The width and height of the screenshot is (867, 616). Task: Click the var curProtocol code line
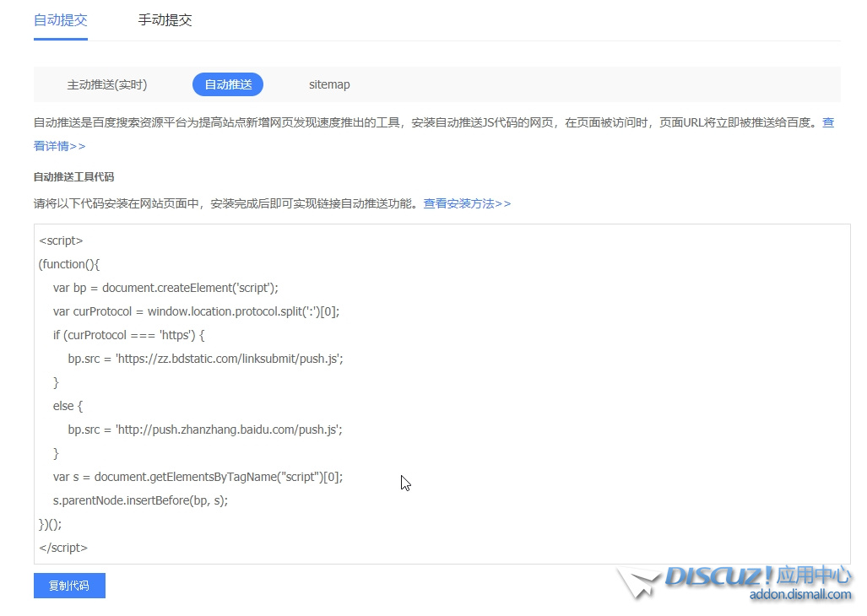(x=196, y=311)
